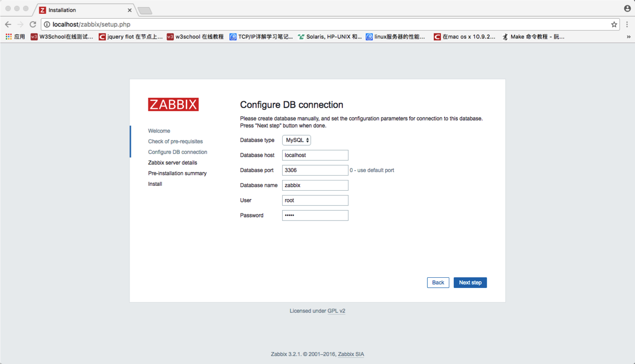The width and height of the screenshot is (635, 364).
Task: Click the browser reload icon
Action: click(x=33, y=24)
